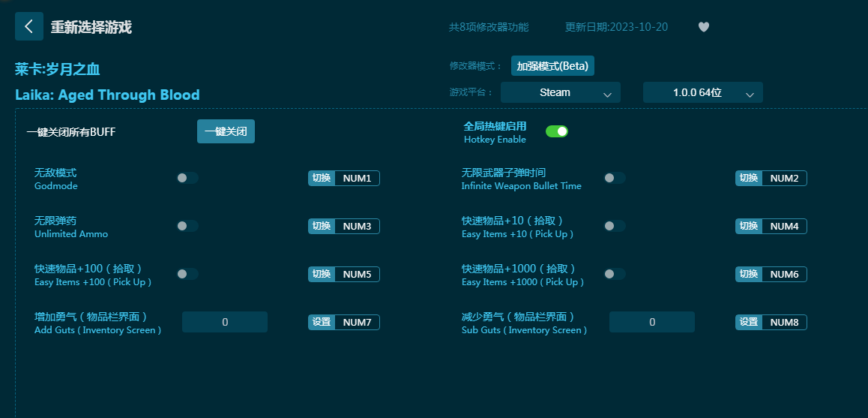Click the 重新选择游戏 title text
Screen dimensions: 868x418
(x=91, y=27)
